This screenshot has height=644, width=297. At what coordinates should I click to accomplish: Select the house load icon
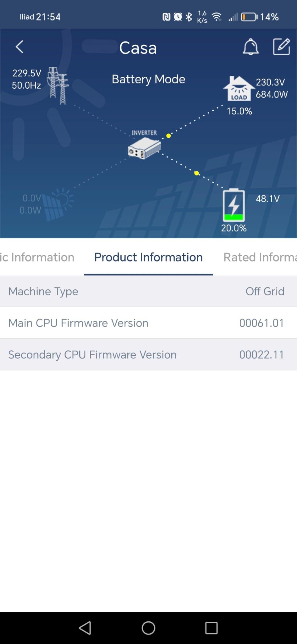coord(239,88)
